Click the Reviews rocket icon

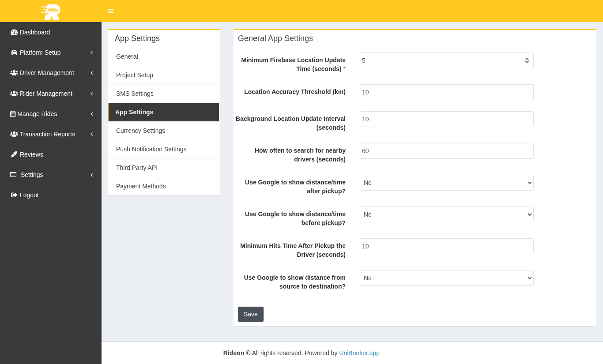[14, 154]
